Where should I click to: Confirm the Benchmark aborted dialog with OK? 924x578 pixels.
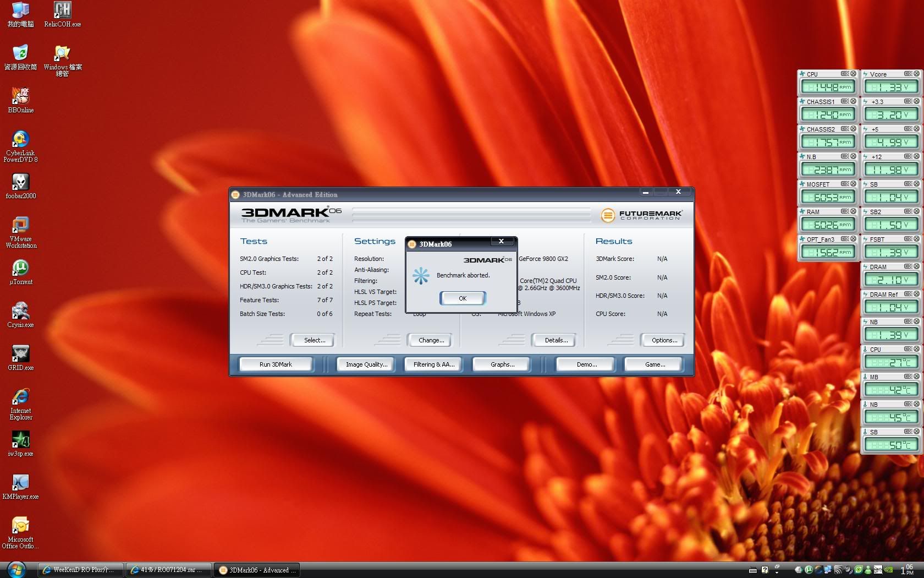pos(463,298)
